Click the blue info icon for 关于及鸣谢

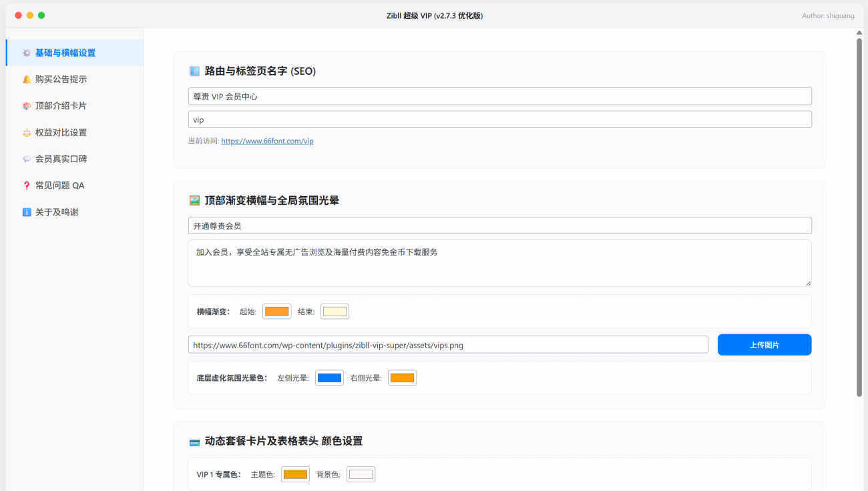27,212
